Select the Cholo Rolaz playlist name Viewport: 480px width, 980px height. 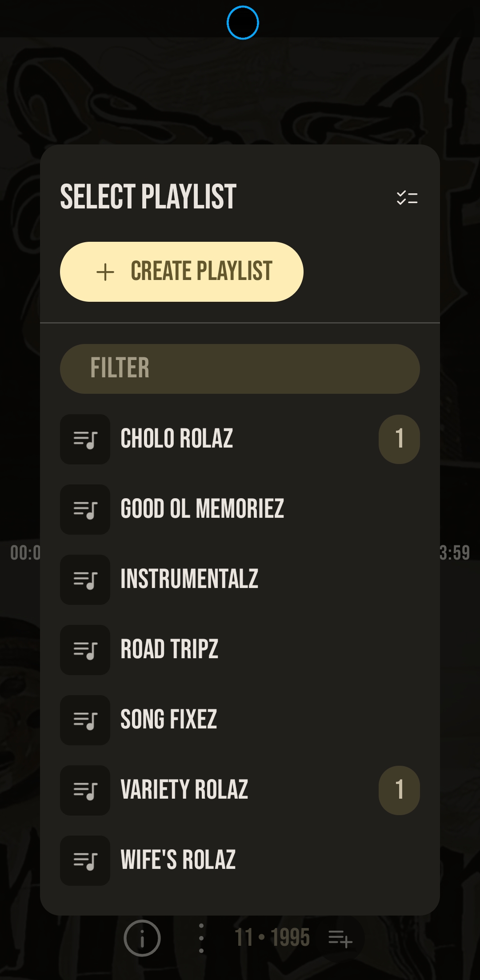pos(177,439)
